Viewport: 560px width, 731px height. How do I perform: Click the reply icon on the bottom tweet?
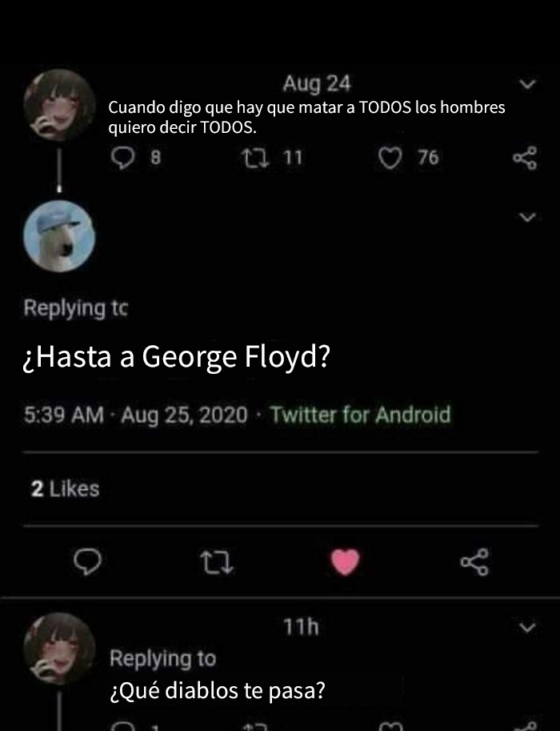(x=124, y=725)
